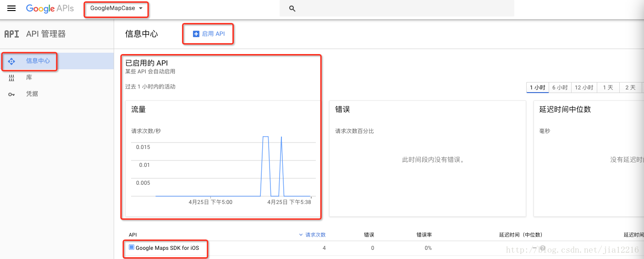Click the 0% error rate cell

428,248
